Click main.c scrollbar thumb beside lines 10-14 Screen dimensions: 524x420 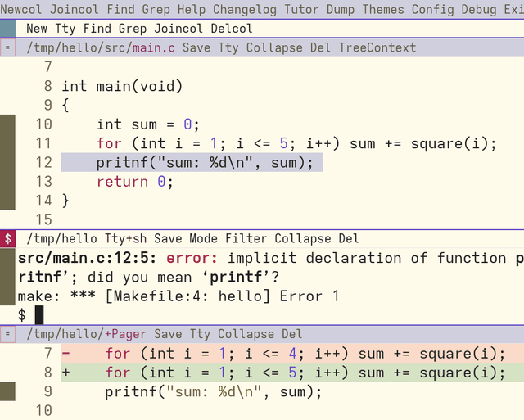pyautogui.click(x=7, y=162)
